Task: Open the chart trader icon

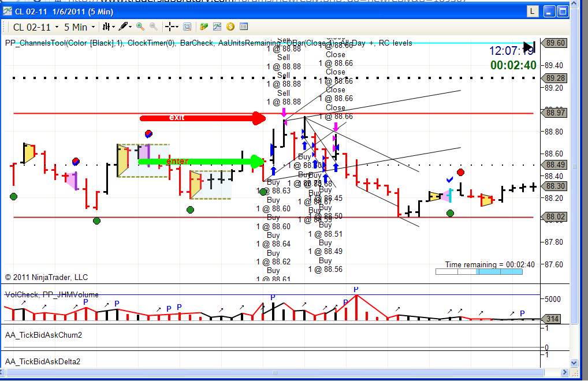Action: tap(204, 27)
